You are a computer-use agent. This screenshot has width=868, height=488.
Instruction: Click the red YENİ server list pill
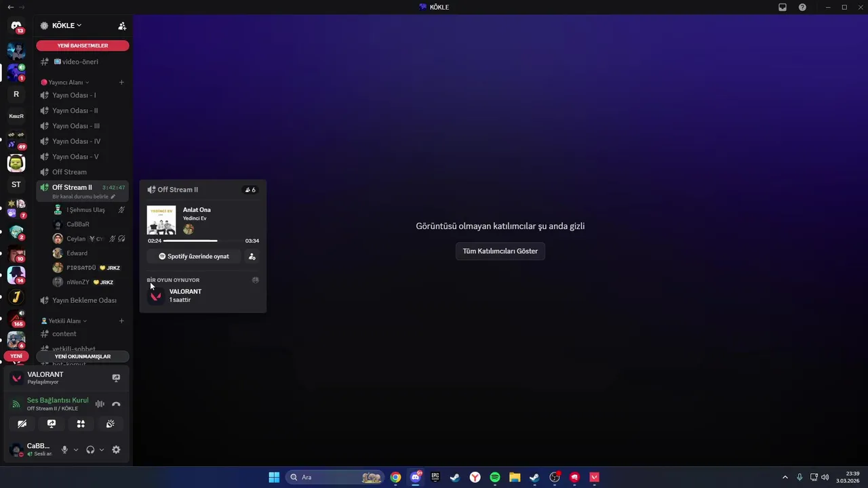coord(16,356)
